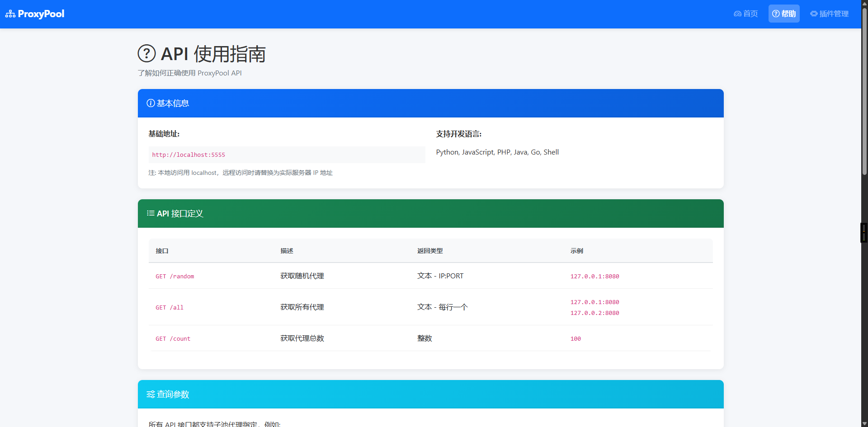
Task: Click the ProxyPool brand name
Action: coord(41,14)
